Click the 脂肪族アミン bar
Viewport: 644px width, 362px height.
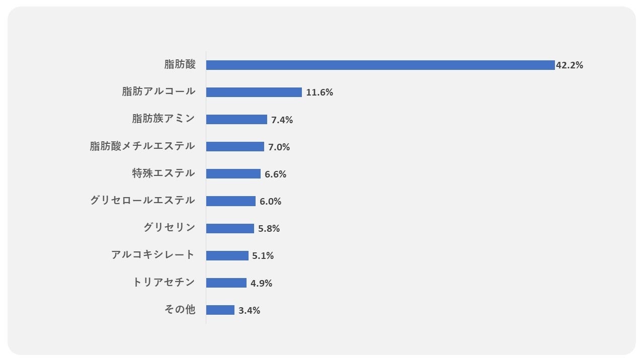(236, 120)
